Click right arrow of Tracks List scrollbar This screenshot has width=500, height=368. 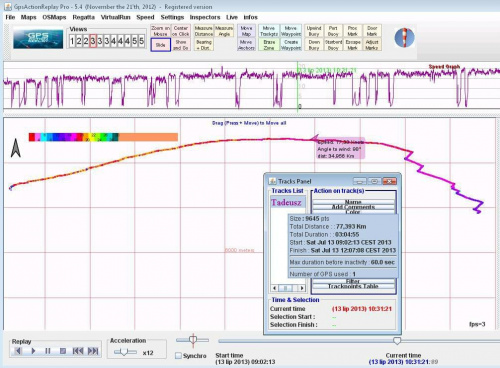point(302,288)
